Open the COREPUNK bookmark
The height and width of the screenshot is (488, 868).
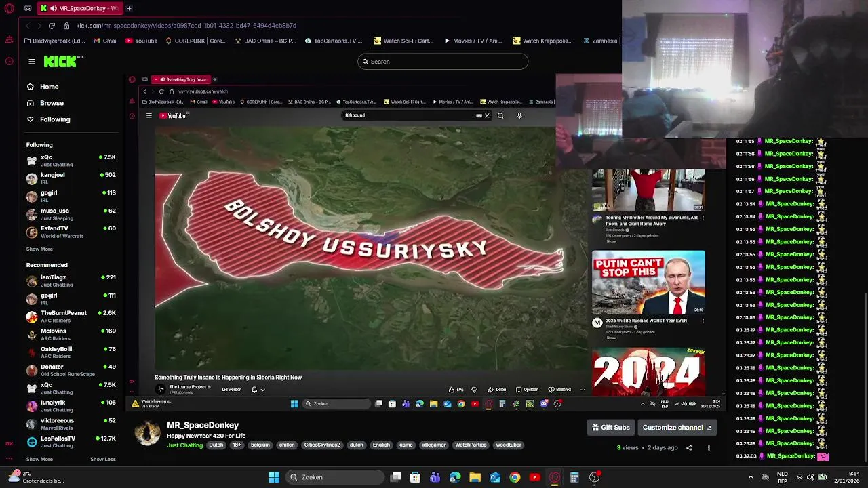195,41
